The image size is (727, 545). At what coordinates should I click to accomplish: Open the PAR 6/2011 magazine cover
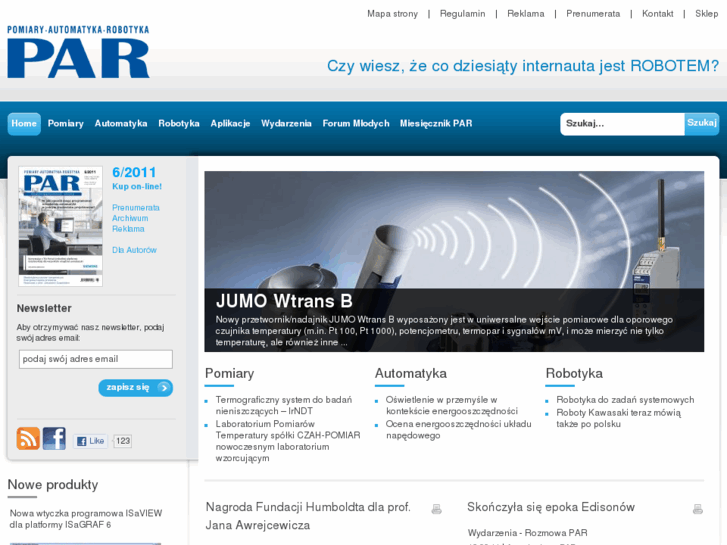pos(61,226)
